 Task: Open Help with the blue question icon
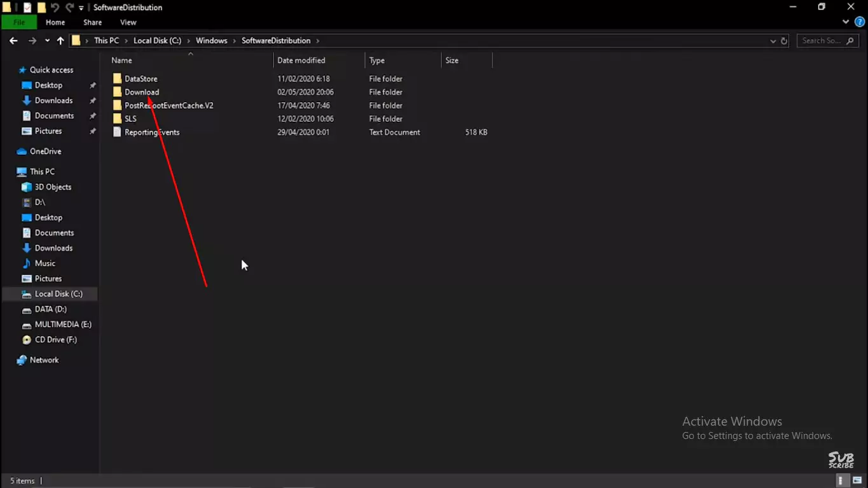tap(860, 22)
